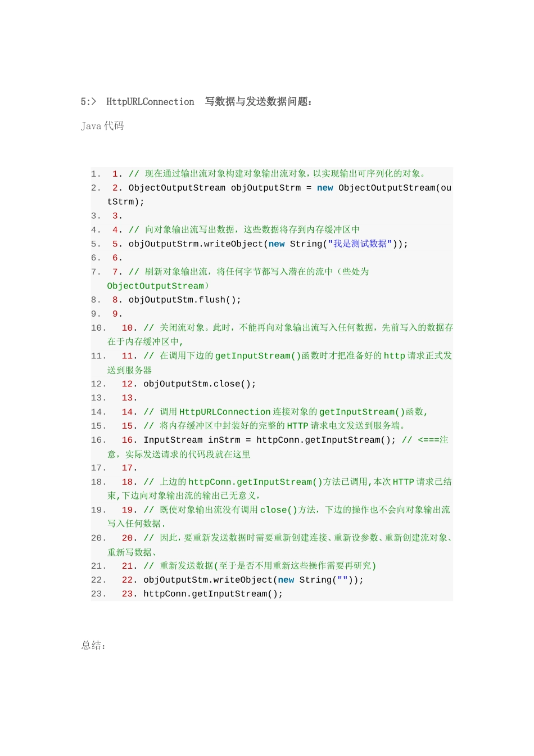Click wrapped text '写入任何数据.'
The height and width of the screenshot is (756, 534).
(x=137, y=524)
